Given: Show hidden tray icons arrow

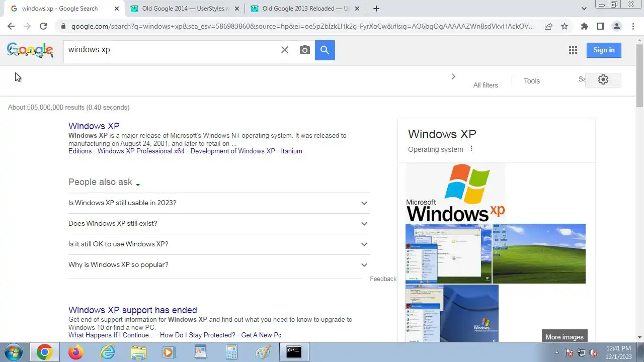Looking at the screenshot, I should point(556,352).
